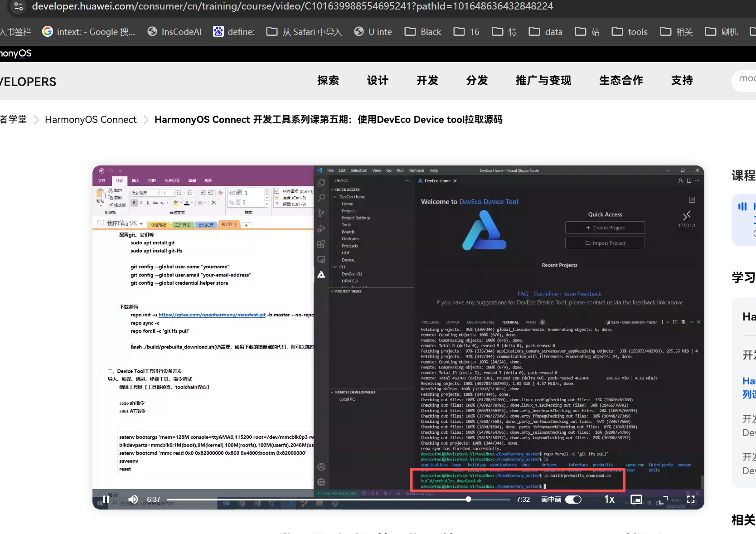Open the 开发 site navigation menu
The height and width of the screenshot is (534, 756).
[x=427, y=81]
